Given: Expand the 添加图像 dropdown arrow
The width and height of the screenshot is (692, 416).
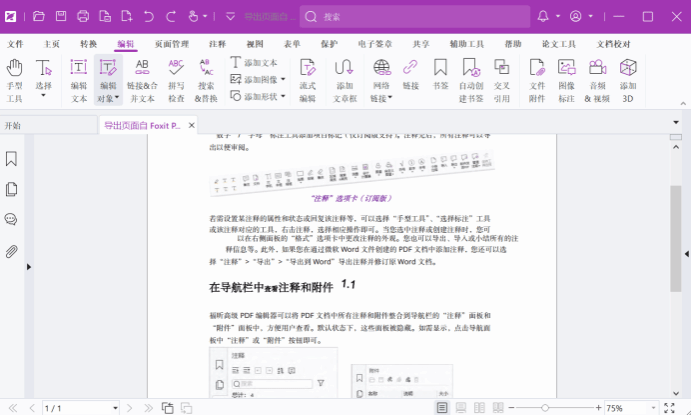Looking at the screenshot, I should tap(283, 79).
